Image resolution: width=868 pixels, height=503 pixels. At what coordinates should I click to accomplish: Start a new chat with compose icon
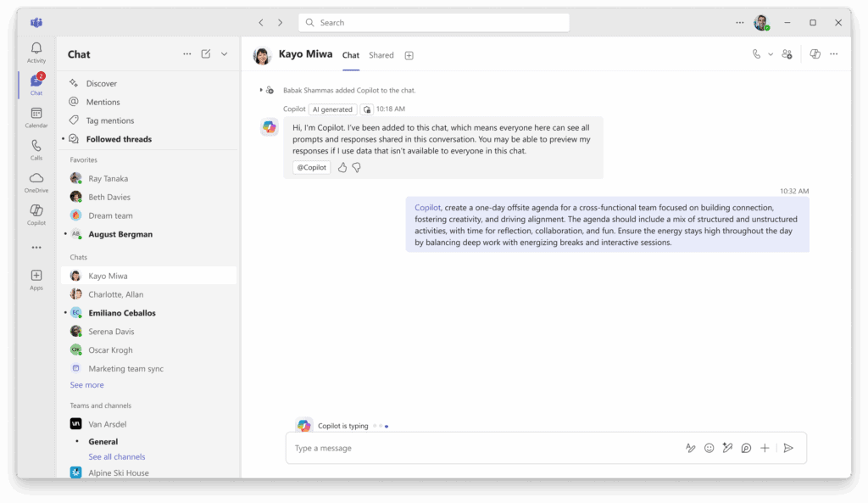206,53
